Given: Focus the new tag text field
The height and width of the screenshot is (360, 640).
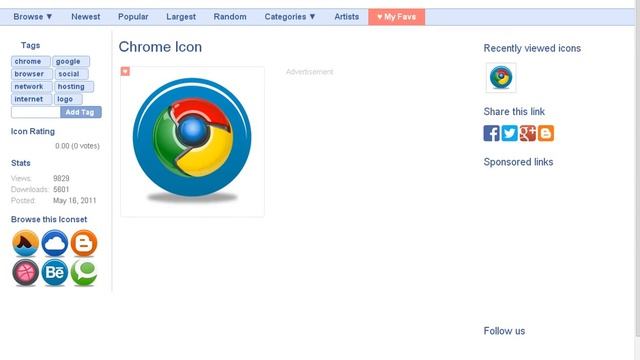Looking at the screenshot, I should point(36,112).
